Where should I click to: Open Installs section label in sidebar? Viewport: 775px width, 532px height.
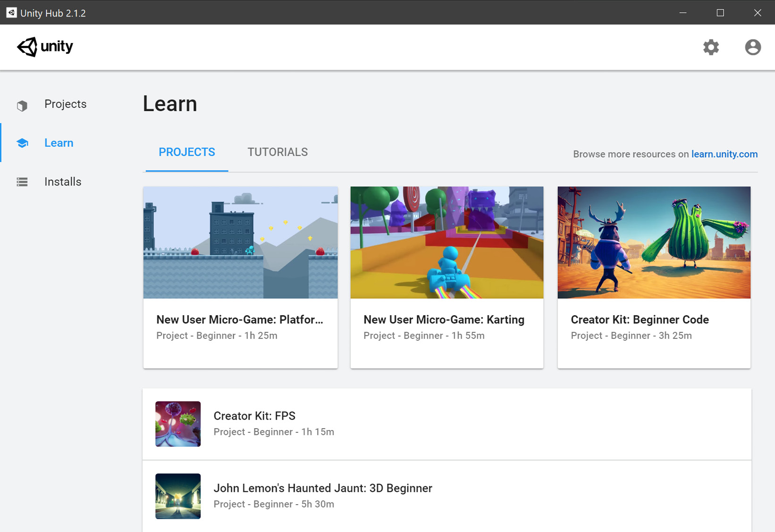click(x=63, y=182)
